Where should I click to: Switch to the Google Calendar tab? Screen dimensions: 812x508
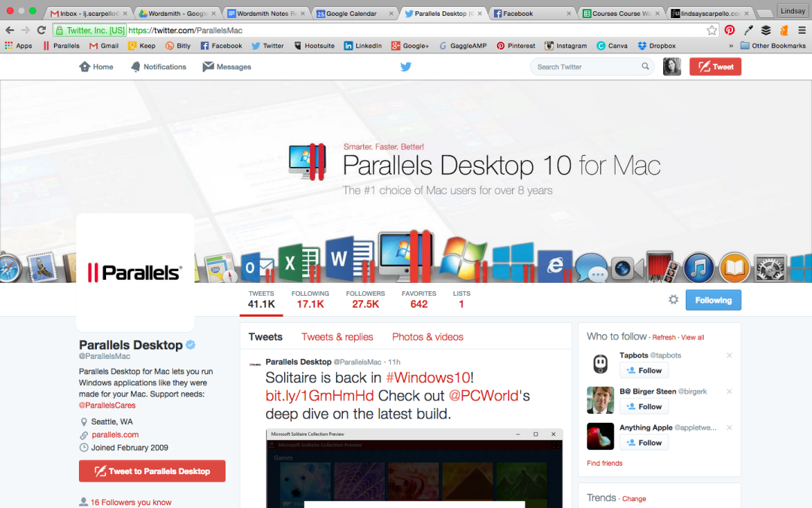point(355,14)
